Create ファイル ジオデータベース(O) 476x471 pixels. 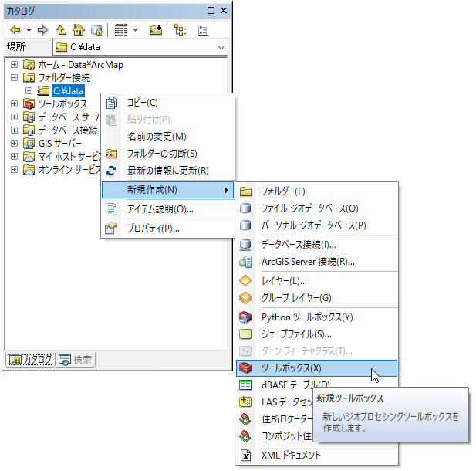pos(316,208)
